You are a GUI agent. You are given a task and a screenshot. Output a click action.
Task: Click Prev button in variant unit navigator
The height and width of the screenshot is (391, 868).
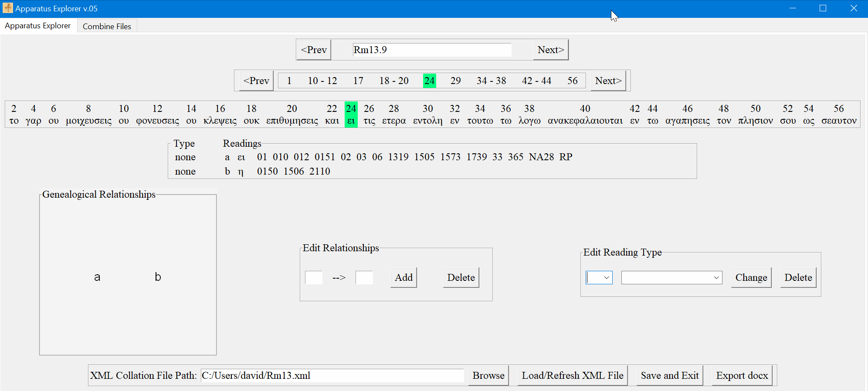click(256, 81)
